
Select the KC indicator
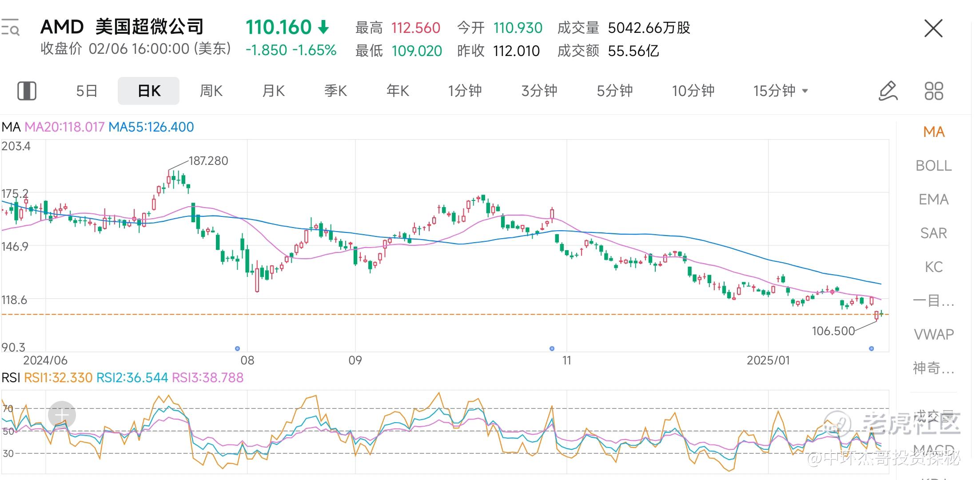click(x=934, y=267)
